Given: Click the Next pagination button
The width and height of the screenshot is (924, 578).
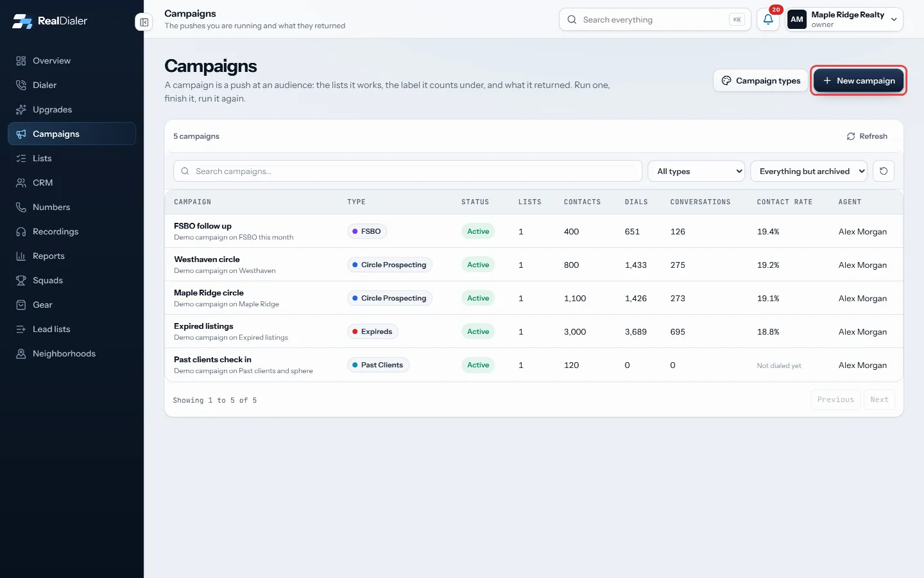Looking at the screenshot, I should [879, 399].
